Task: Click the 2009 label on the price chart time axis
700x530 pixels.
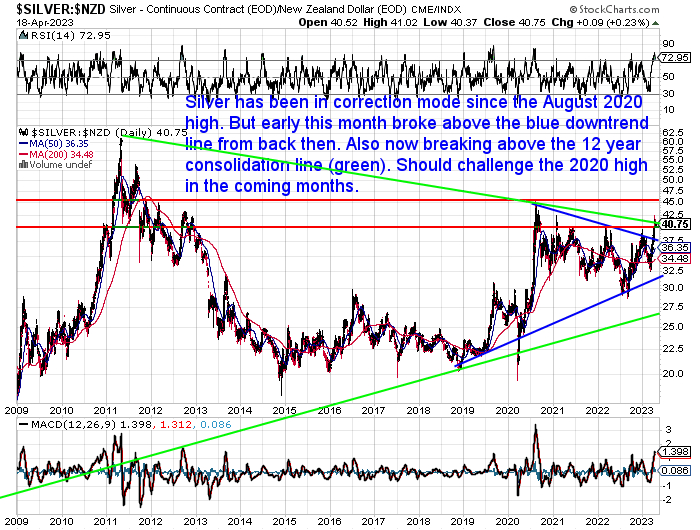Action: click(x=17, y=410)
